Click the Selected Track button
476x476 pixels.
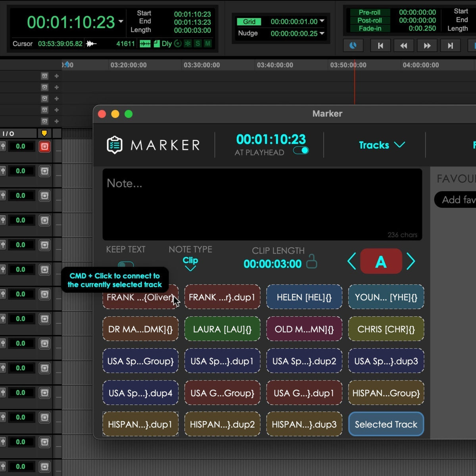(386, 424)
